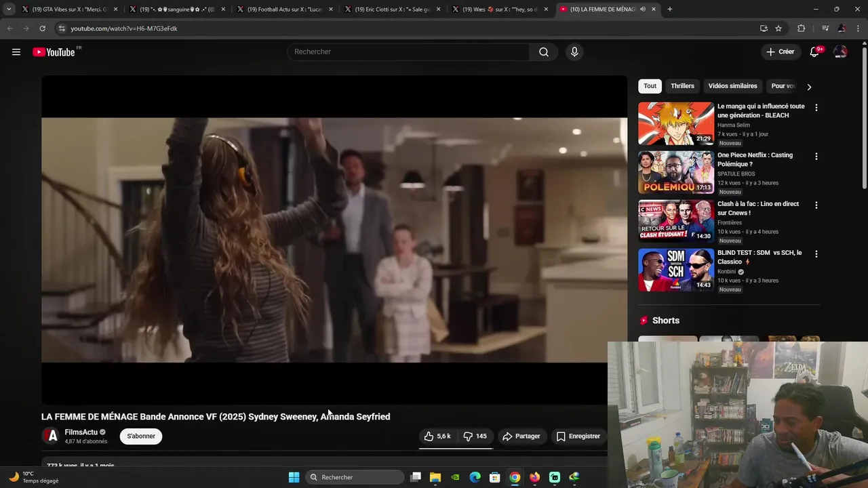Like the video (5,6 k)

pyautogui.click(x=438, y=436)
